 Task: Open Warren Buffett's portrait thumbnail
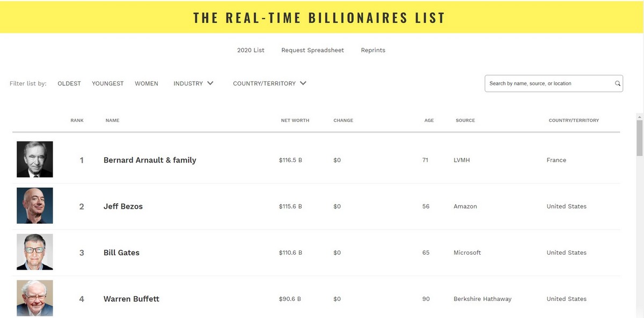(35, 298)
